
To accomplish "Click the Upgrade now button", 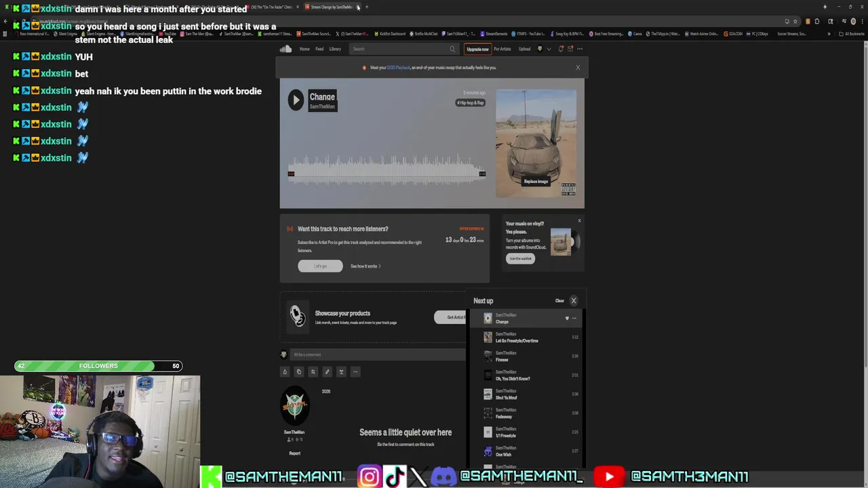I will [477, 49].
